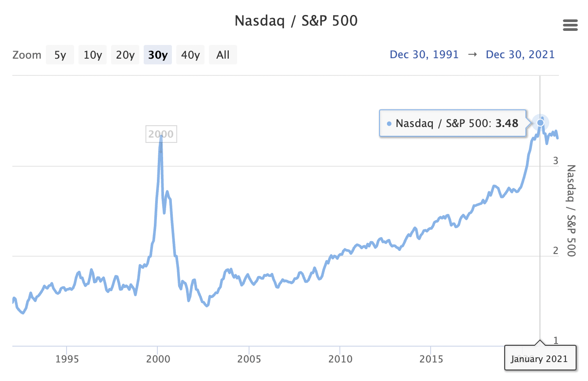Select the 10y zoom range
The image size is (588, 381).
tap(93, 55)
